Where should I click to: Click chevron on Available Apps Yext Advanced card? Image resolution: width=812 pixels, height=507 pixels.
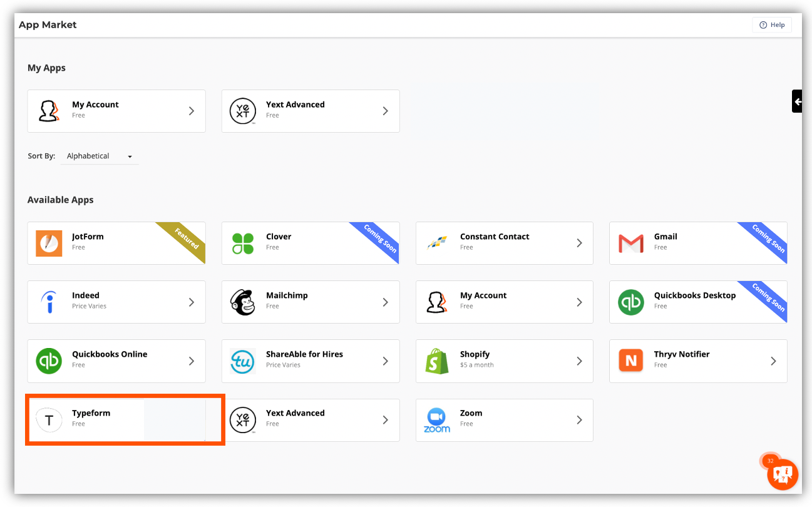pos(386,420)
